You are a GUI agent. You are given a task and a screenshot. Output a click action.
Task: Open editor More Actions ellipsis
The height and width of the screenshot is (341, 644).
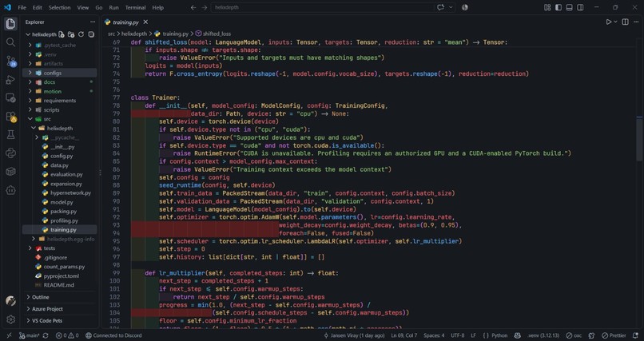tap(636, 22)
